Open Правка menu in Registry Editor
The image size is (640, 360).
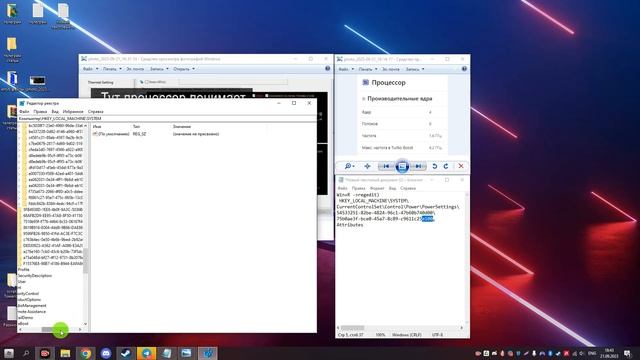[40, 111]
